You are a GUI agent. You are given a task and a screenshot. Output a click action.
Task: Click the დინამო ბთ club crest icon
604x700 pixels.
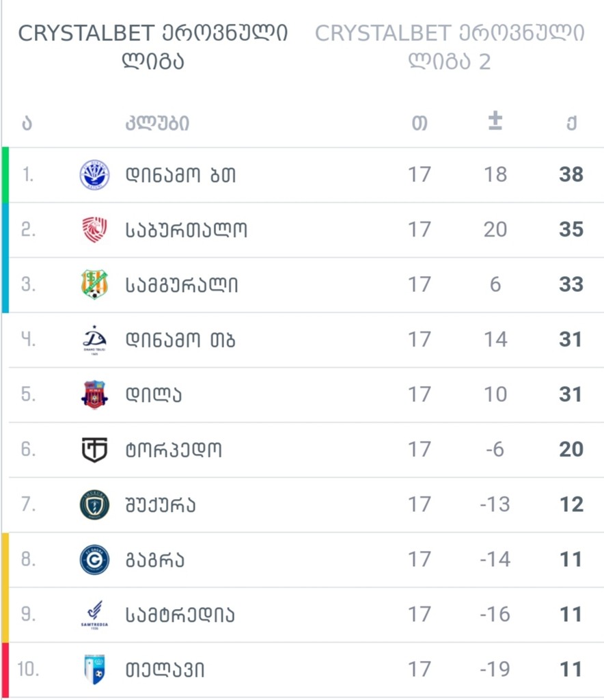pos(94,175)
